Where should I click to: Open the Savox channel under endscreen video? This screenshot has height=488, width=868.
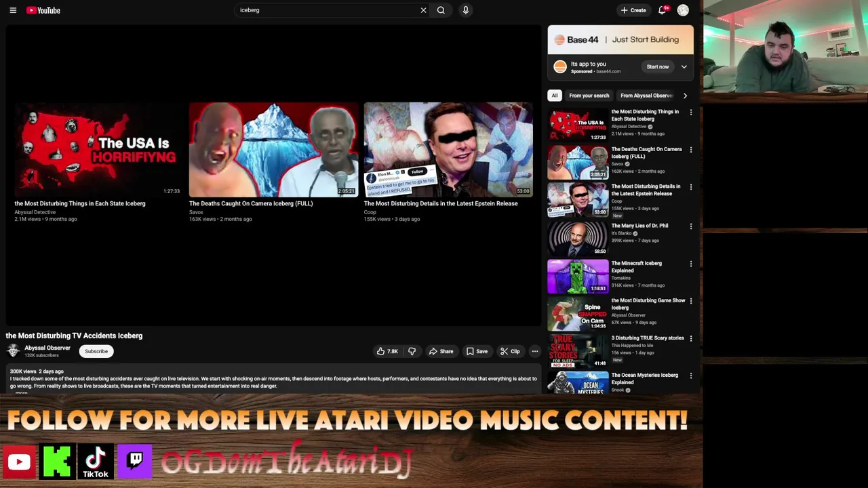196,212
